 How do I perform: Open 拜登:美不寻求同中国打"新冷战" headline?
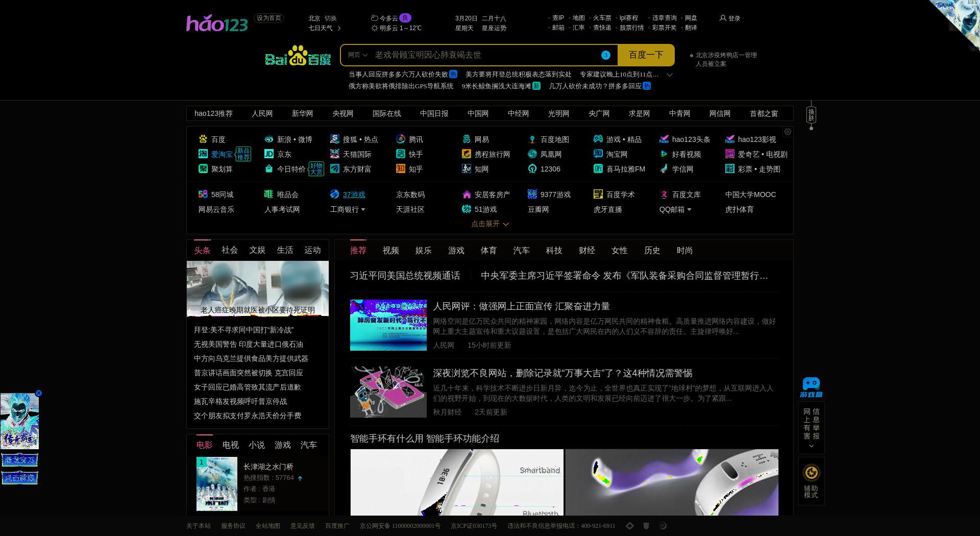[243, 330]
